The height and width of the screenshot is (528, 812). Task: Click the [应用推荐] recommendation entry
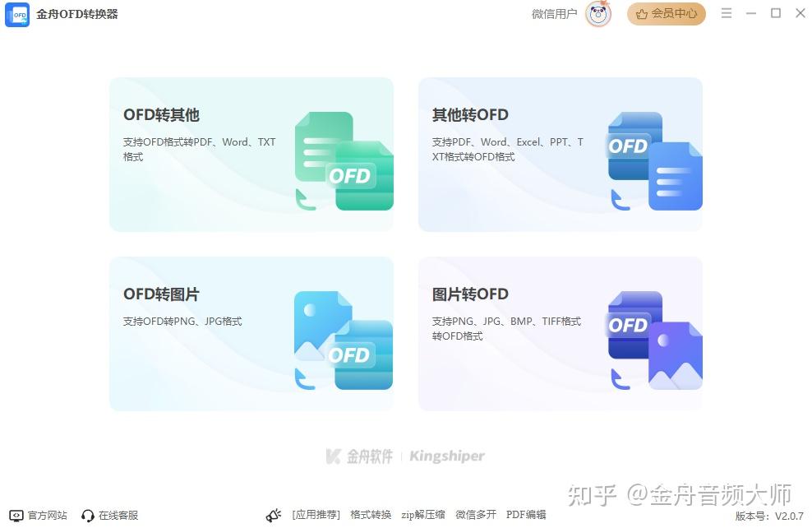316,514
